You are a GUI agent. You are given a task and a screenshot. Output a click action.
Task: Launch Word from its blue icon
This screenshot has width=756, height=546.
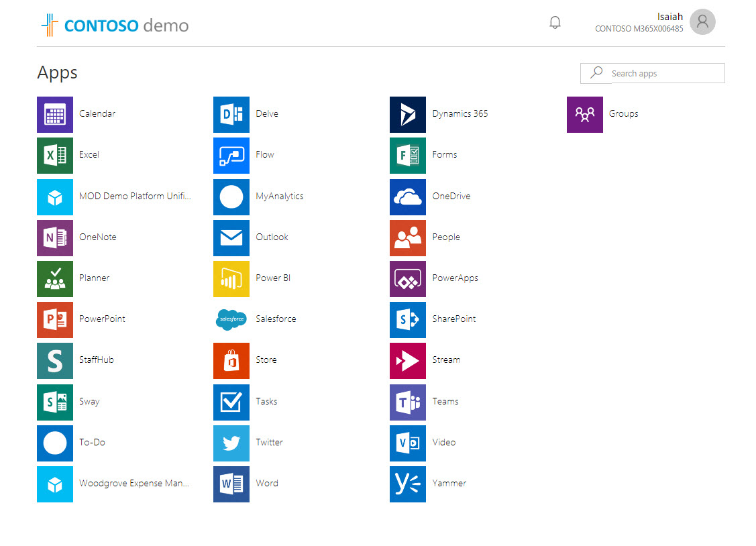point(231,484)
